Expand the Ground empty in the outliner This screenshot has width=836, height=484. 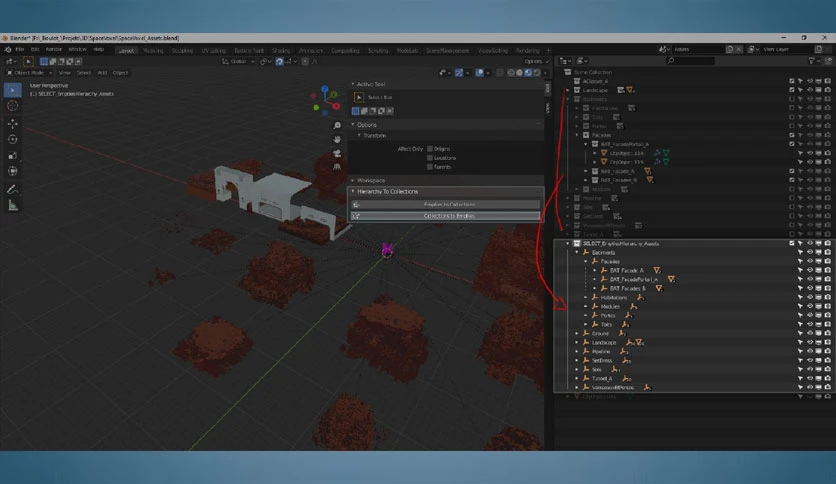577,334
